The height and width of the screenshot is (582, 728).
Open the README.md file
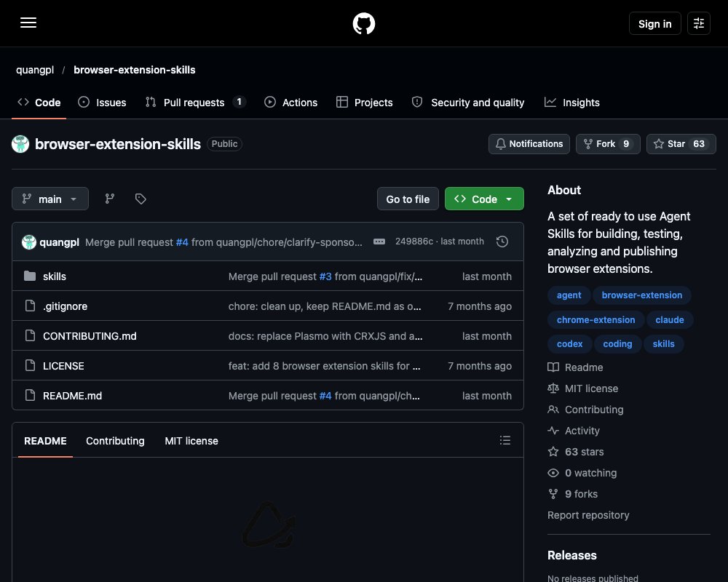click(72, 396)
